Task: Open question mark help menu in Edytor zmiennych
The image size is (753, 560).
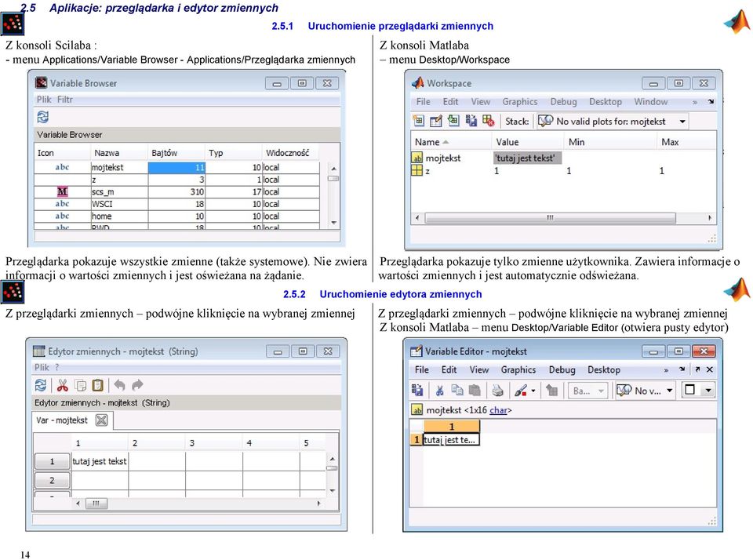Action: pyautogui.click(x=56, y=367)
